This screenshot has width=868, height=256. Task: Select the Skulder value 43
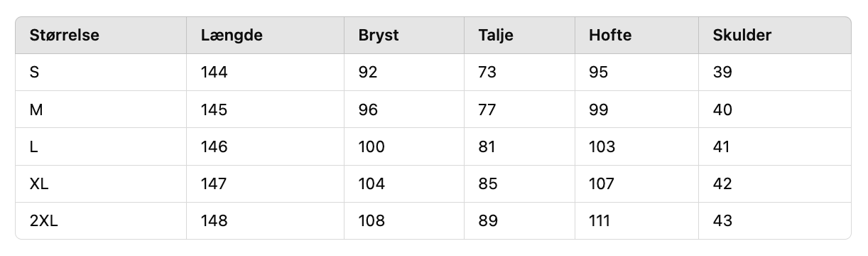(722, 221)
